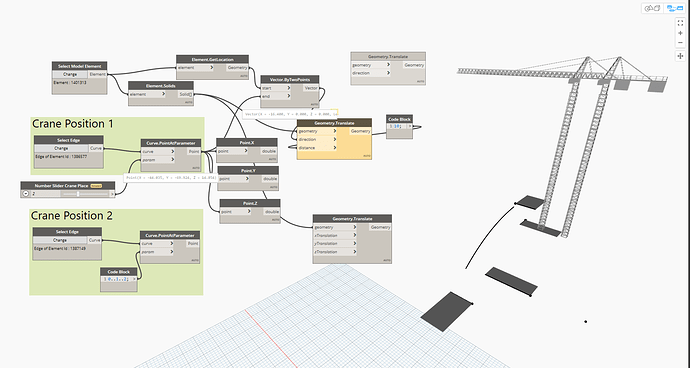Zoom in using the plus icon

tap(680, 33)
